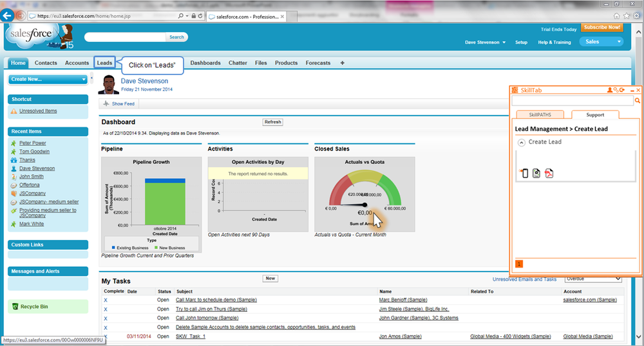Screen dimensions: 644x346
Task: Open task Call Marc to schedule demo
Action: [216, 300]
